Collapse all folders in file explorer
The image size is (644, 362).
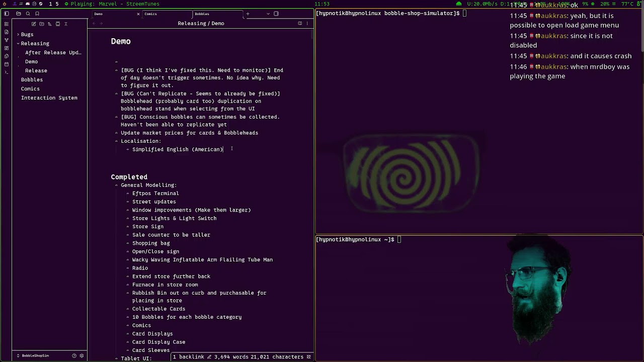coord(65,24)
